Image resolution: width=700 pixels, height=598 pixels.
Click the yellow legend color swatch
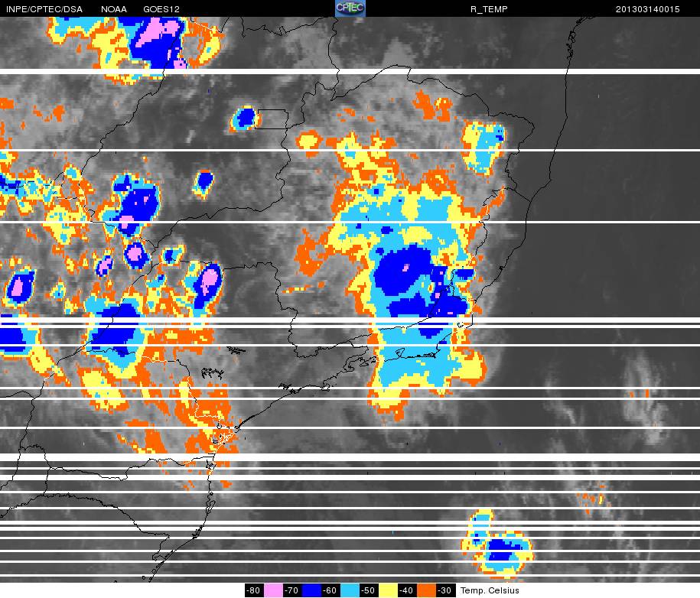click(388, 590)
